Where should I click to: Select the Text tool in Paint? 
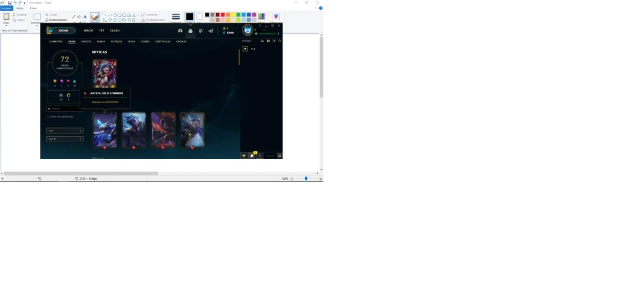coord(85,17)
